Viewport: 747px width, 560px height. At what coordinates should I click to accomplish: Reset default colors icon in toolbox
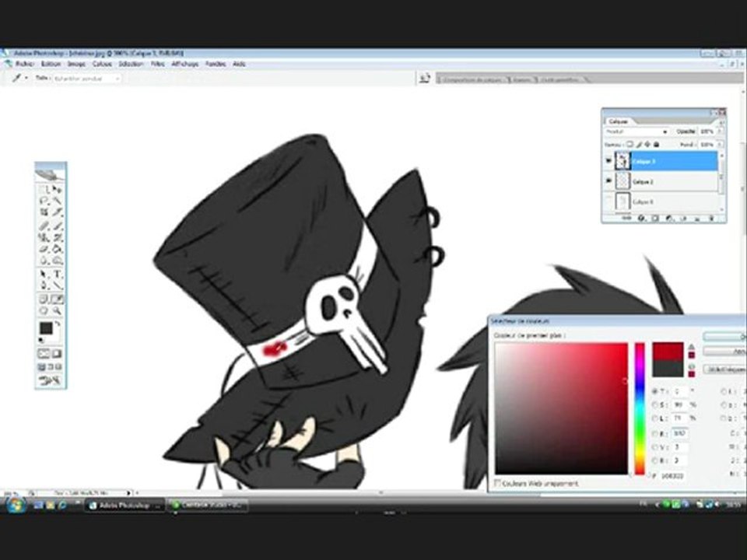pyautogui.click(x=41, y=340)
